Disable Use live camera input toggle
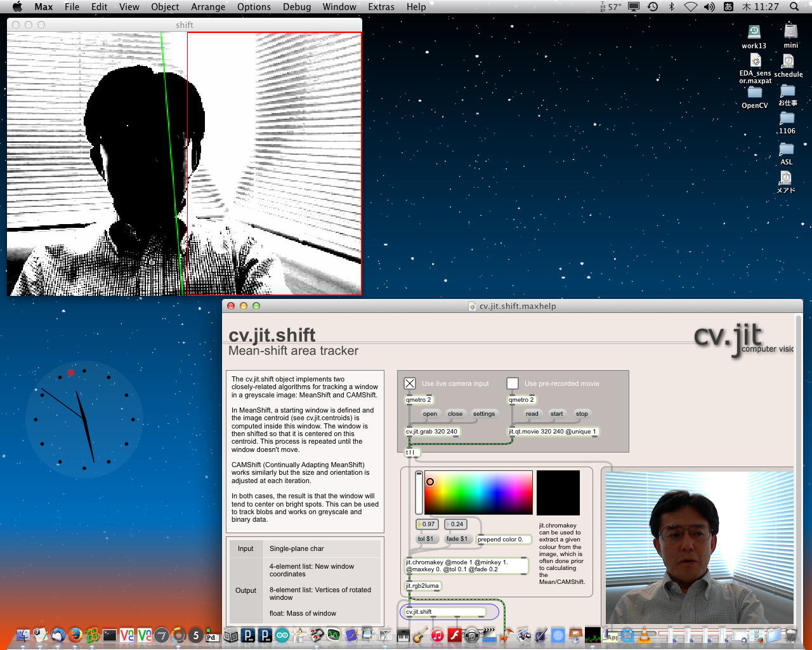Image resolution: width=812 pixels, height=650 pixels. (410, 383)
